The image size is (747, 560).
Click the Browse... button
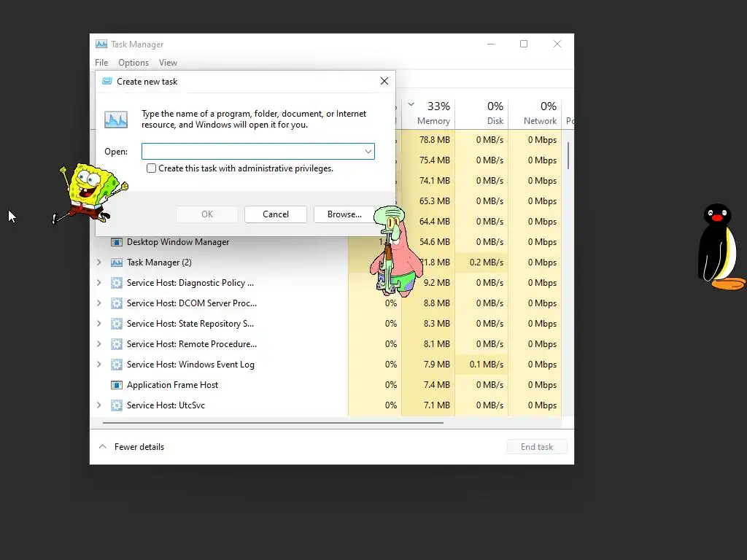pyautogui.click(x=344, y=214)
